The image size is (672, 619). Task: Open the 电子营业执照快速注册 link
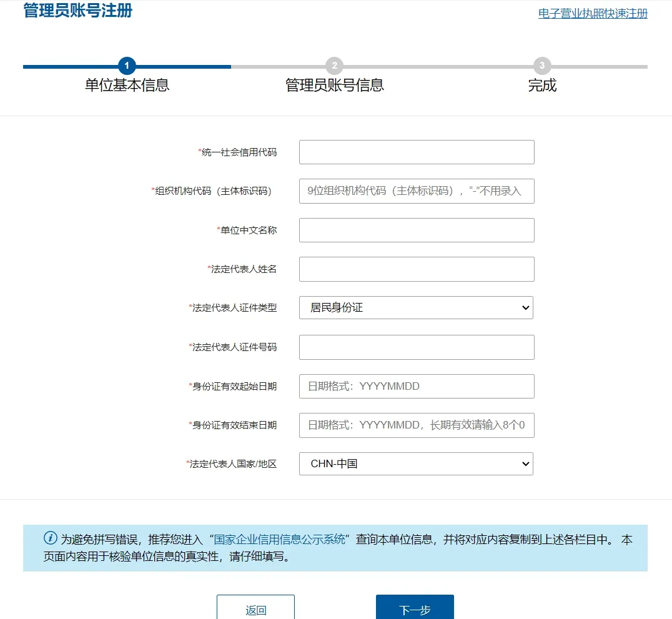(x=593, y=14)
